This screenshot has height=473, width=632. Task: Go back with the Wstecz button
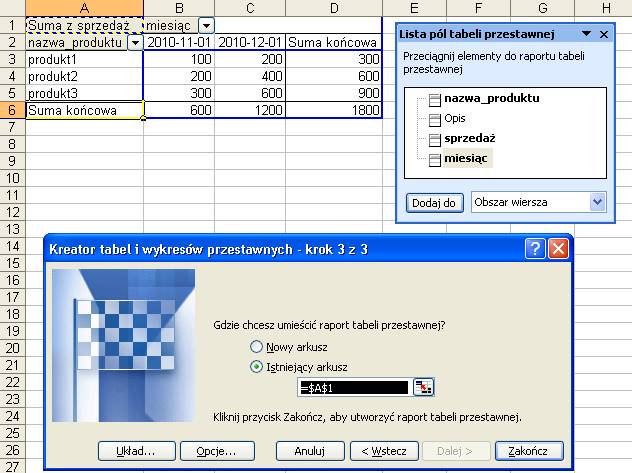click(384, 451)
